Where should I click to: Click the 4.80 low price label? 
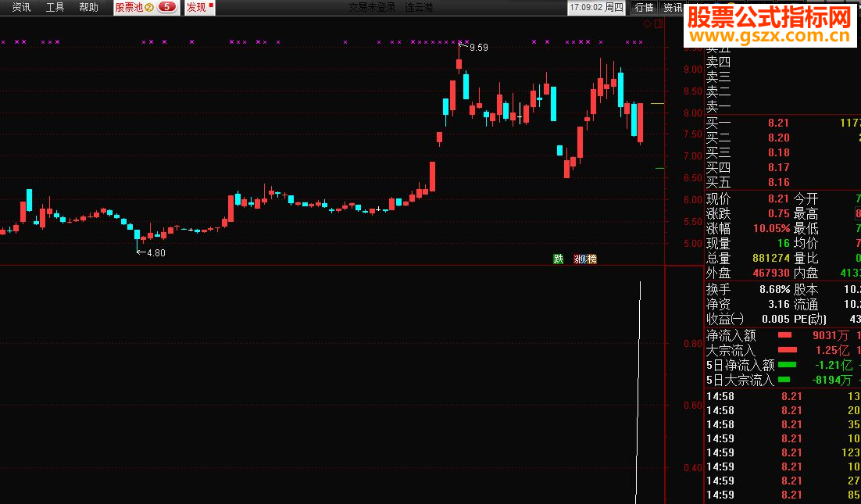coord(156,253)
